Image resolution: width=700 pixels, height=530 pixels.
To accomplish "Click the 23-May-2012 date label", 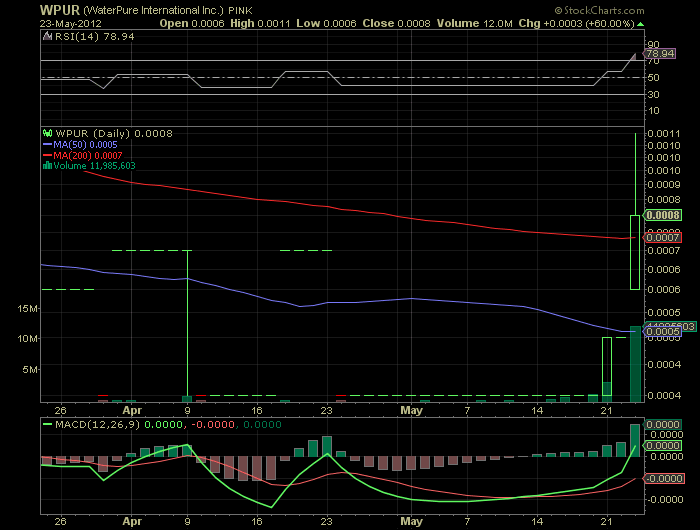I will coord(71,24).
